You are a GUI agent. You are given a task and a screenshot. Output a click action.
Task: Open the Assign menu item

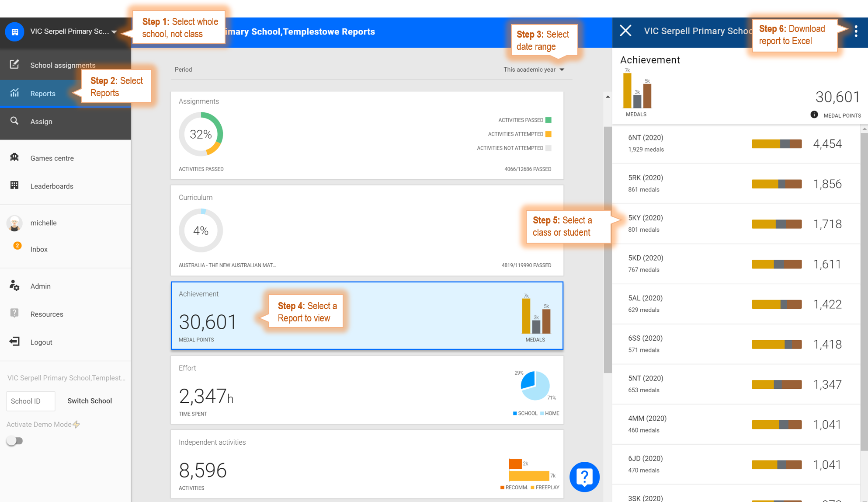click(x=65, y=122)
